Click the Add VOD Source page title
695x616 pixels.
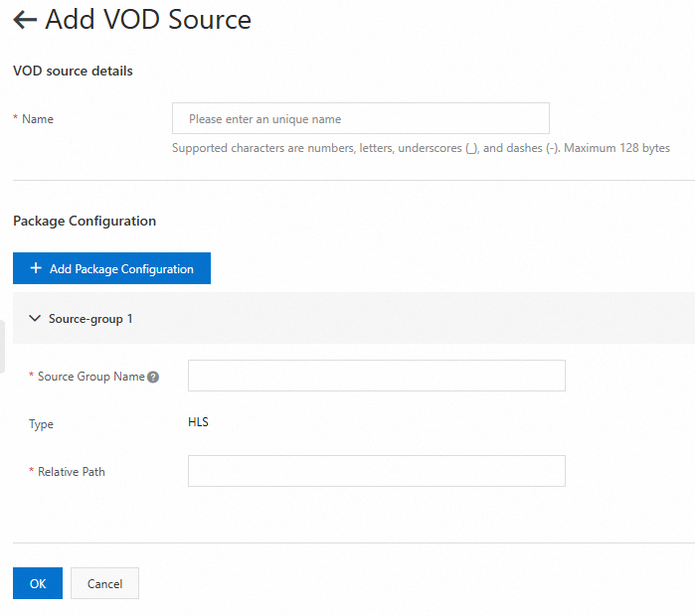148,20
